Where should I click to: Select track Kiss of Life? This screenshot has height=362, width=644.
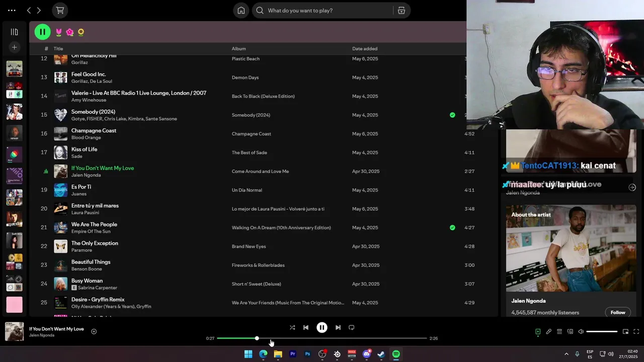pos(84,149)
